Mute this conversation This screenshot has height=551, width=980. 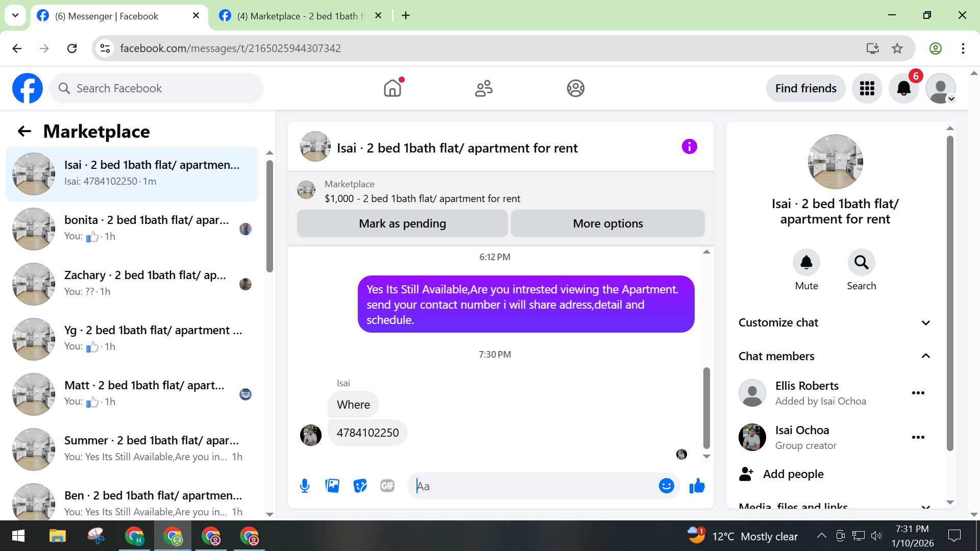point(806,262)
